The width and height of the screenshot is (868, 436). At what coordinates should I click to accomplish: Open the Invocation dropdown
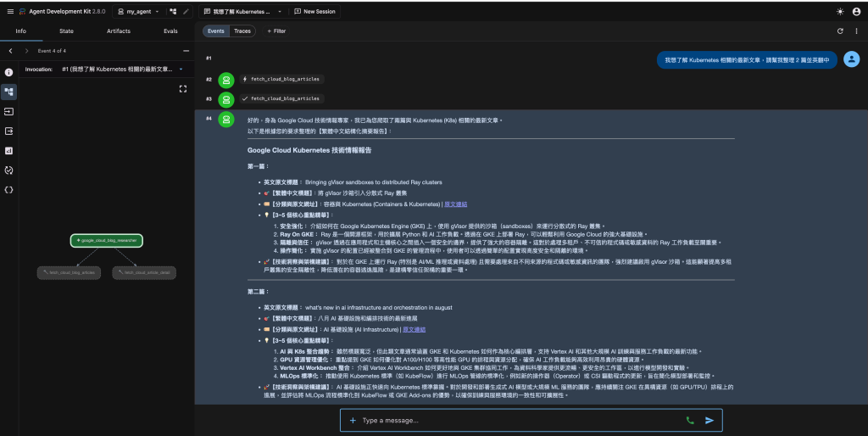pos(122,70)
